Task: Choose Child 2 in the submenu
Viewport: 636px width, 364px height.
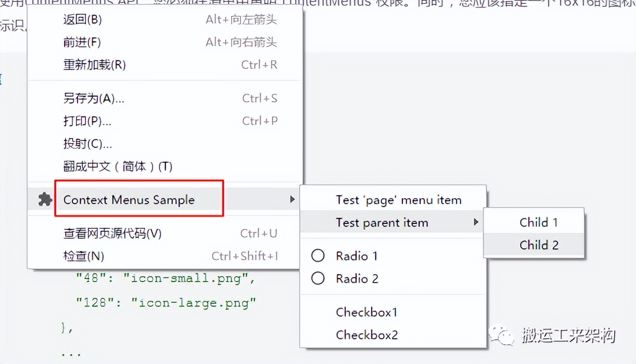Action: [x=534, y=245]
